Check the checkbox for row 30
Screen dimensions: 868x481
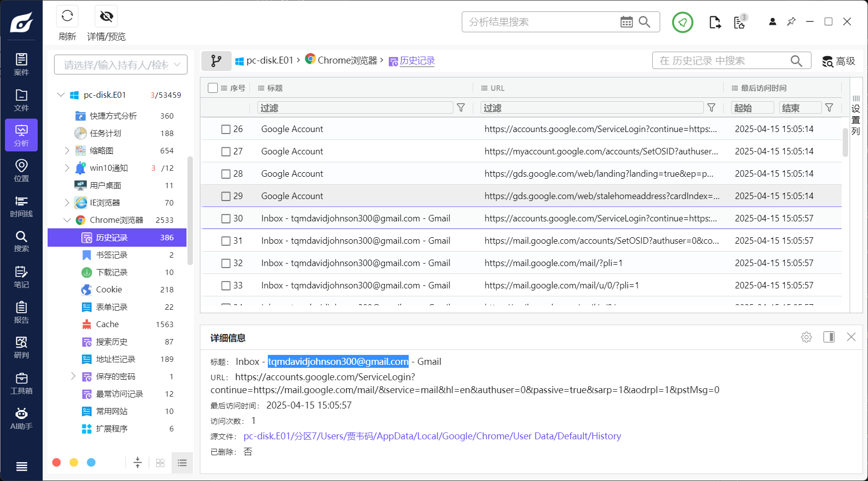(226, 218)
